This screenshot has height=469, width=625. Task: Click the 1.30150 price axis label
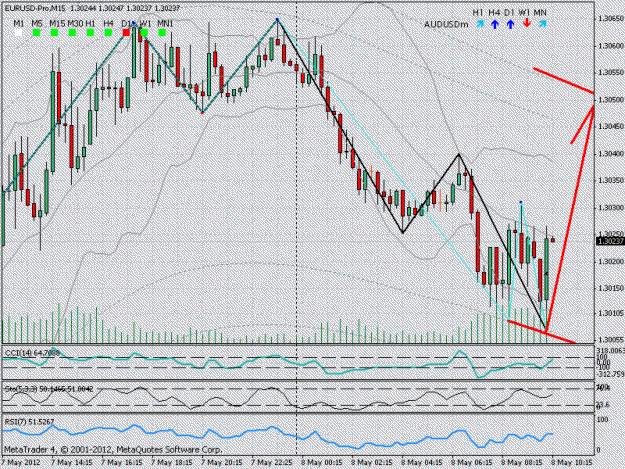click(x=610, y=288)
